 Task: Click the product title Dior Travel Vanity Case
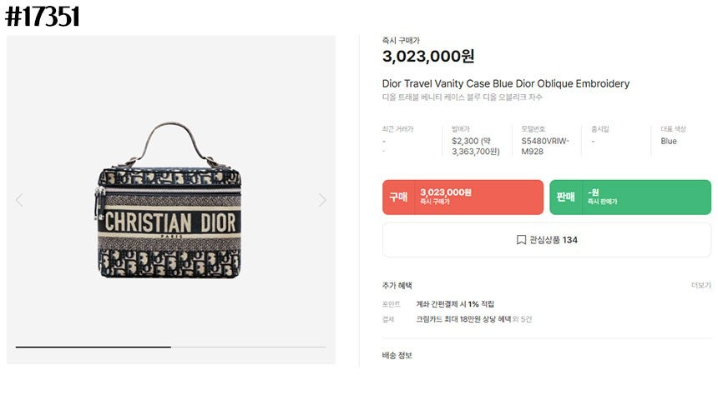click(506, 84)
